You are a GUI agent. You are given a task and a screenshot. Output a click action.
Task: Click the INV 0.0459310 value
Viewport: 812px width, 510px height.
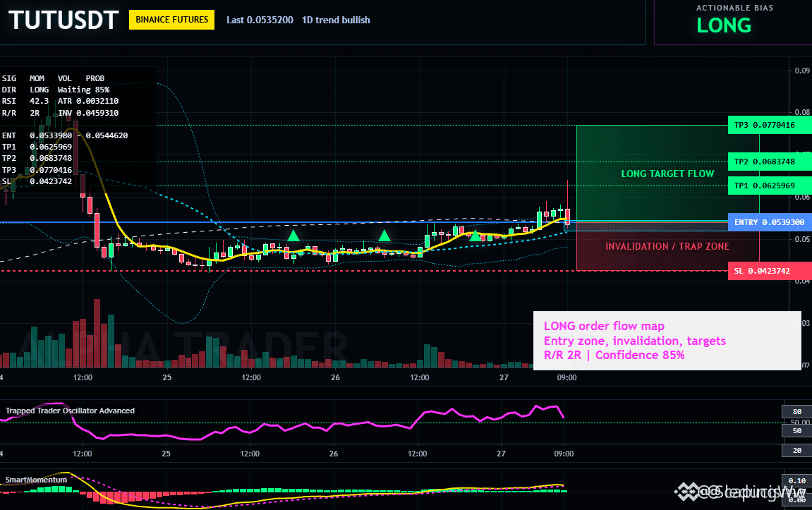[x=88, y=113]
